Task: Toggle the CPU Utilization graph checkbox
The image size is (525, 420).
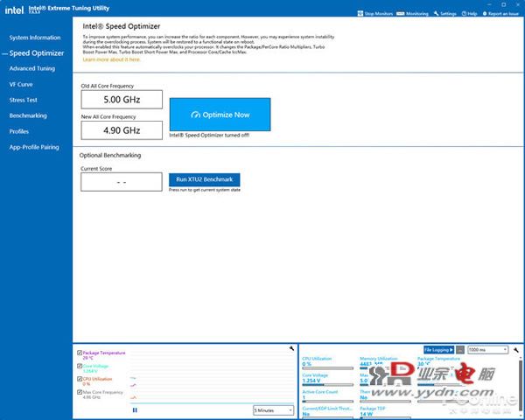Action: pos(80,379)
